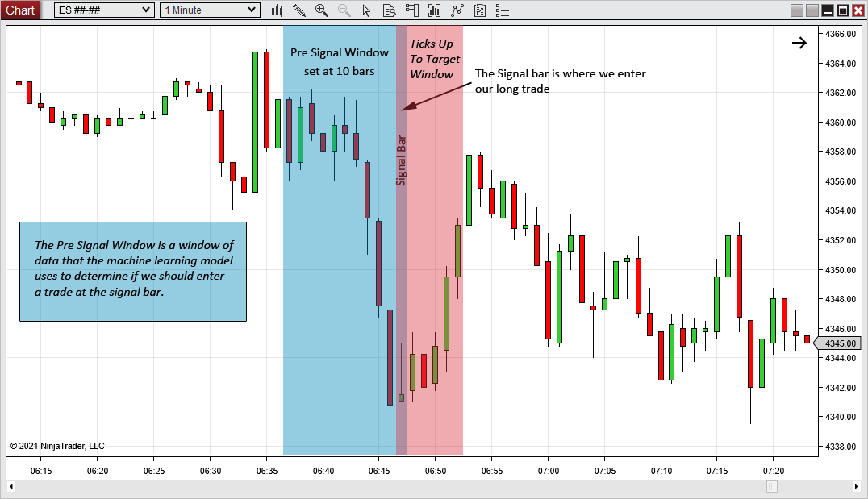This screenshot has height=499, width=868.
Task: Click the 4338.00 price axis label
Action: click(x=841, y=447)
